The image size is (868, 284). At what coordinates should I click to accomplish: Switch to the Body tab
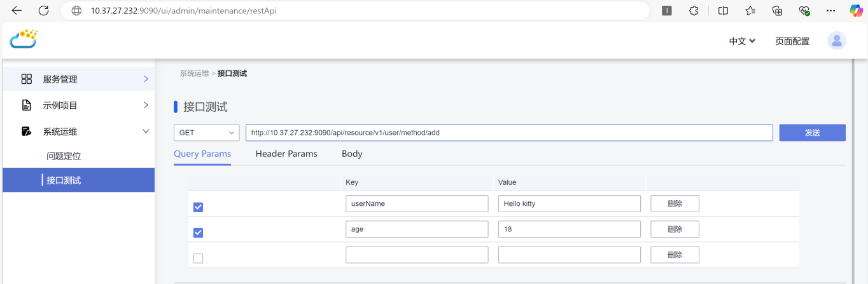pyautogui.click(x=352, y=154)
